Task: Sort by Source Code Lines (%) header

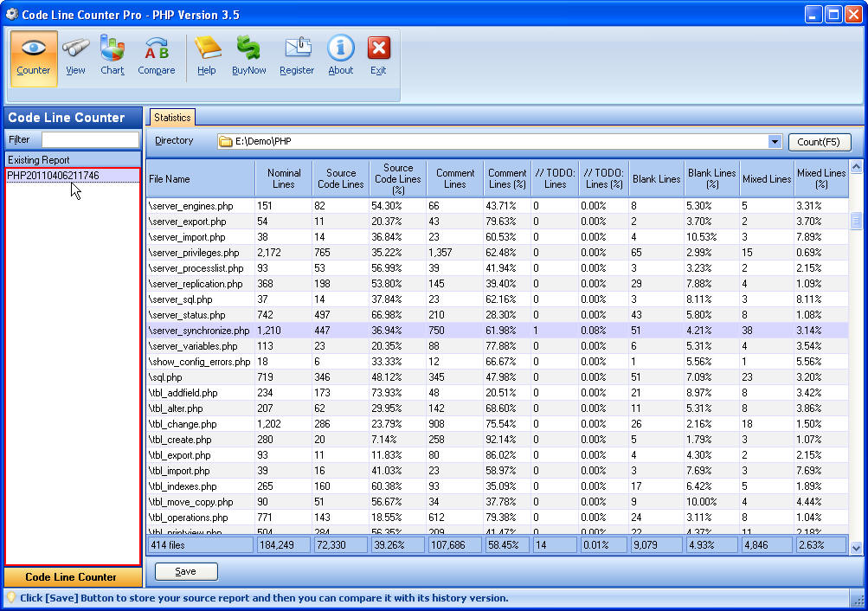Action: click(398, 179)
